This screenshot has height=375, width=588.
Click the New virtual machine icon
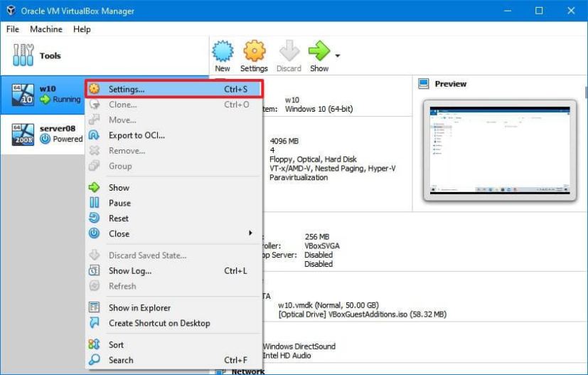tap(223, 51)
